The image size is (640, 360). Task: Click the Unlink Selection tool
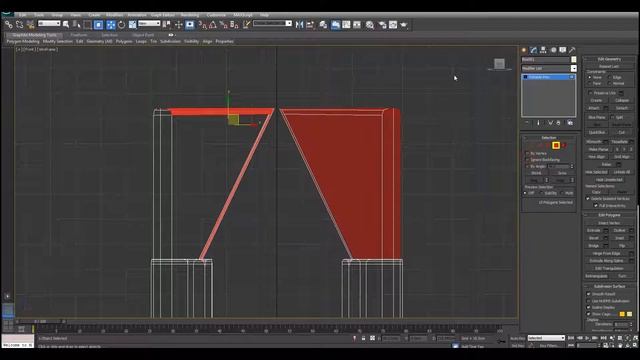point(19,25)
